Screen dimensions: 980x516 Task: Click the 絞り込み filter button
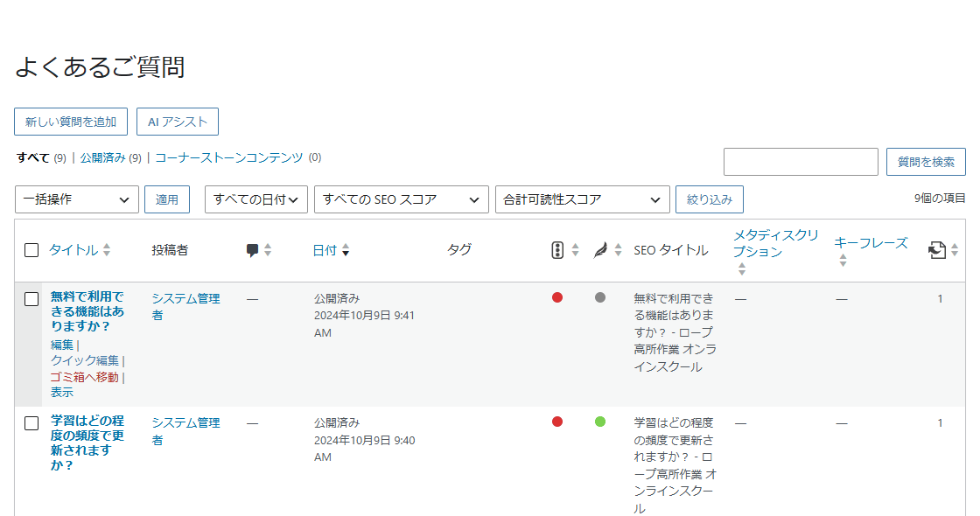tap(710, 199)
